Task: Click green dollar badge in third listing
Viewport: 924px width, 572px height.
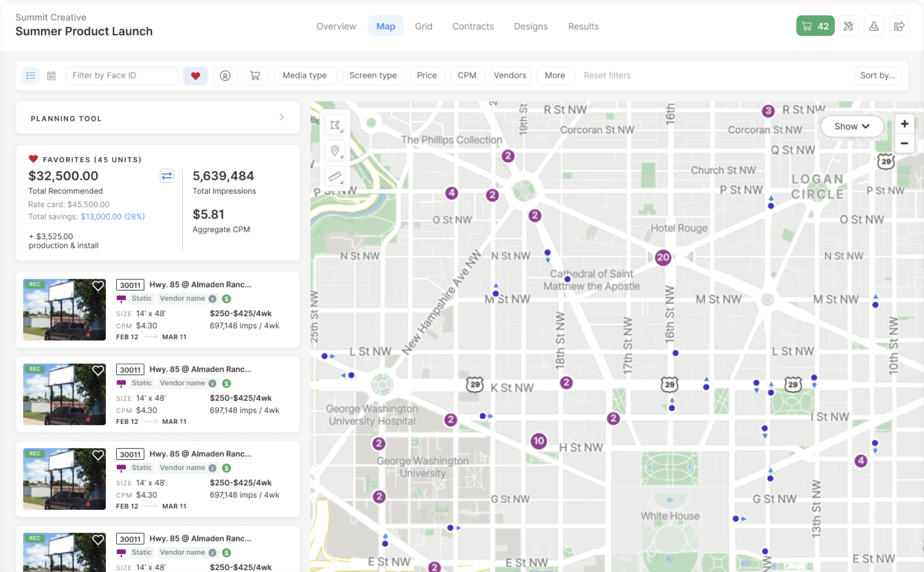Action: (226, 468)
